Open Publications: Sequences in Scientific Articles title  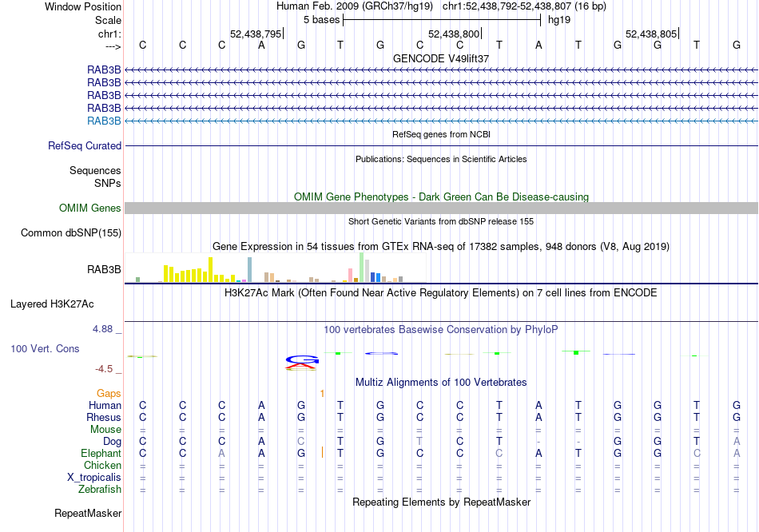[x=441, y=159]
